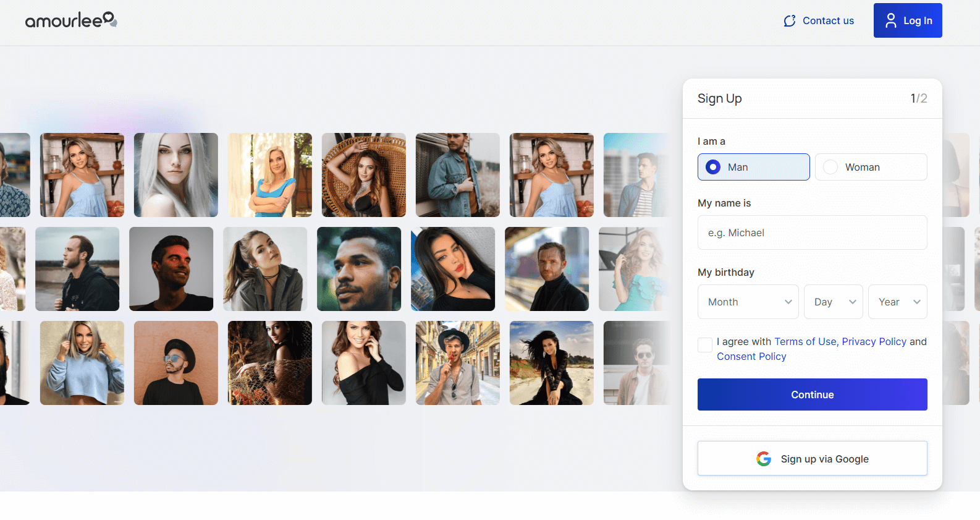Open the Terms of Use link
The image size is (980, 520).
[x=805, y=341]
